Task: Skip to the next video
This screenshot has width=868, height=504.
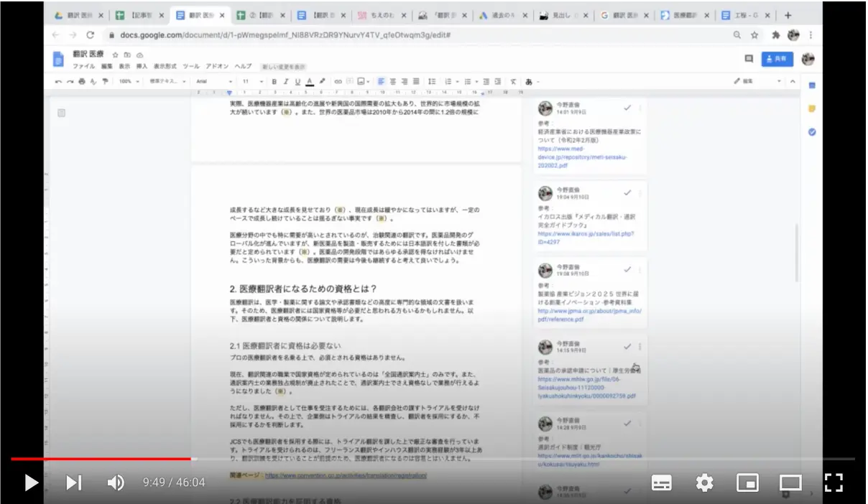Action: [x=73, y=482]
